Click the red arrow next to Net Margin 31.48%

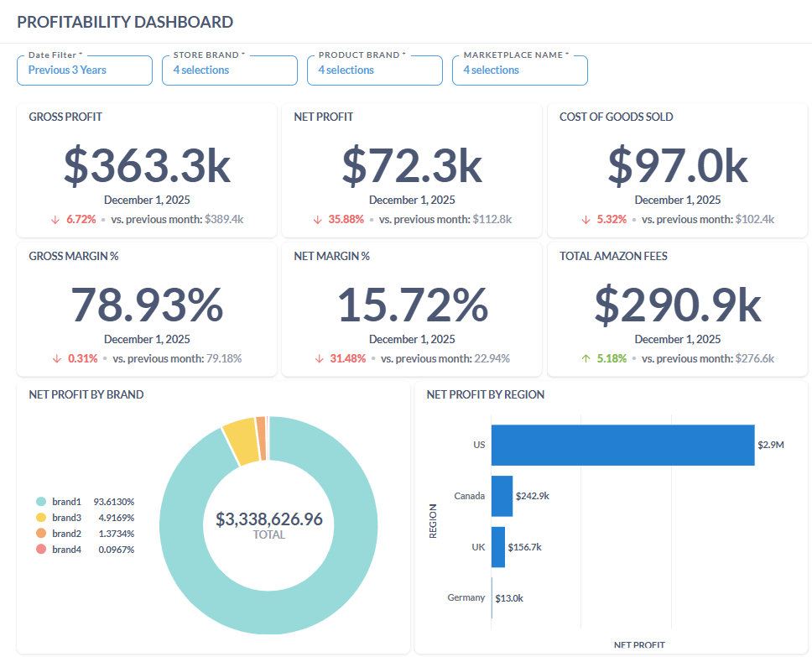click(x=320, y=358)
